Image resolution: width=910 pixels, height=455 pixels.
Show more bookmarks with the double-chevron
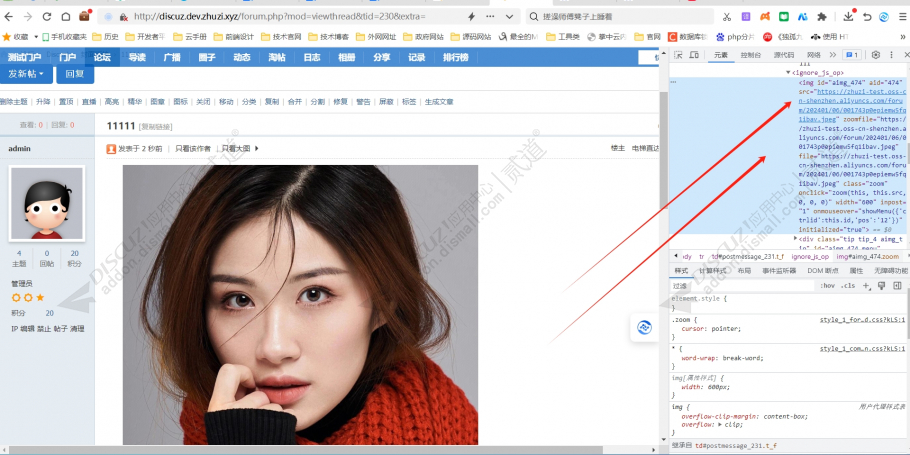point(902,37)
